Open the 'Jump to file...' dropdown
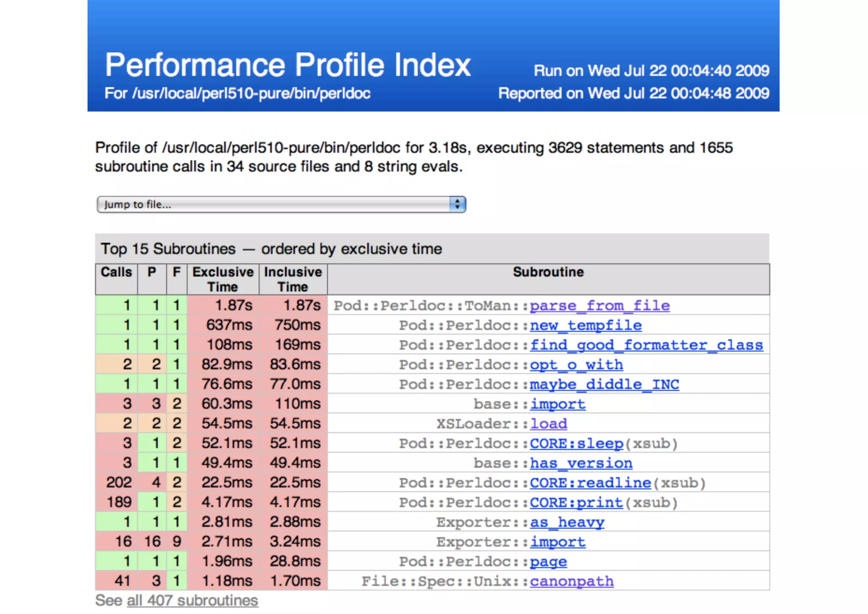 [281, 204]
